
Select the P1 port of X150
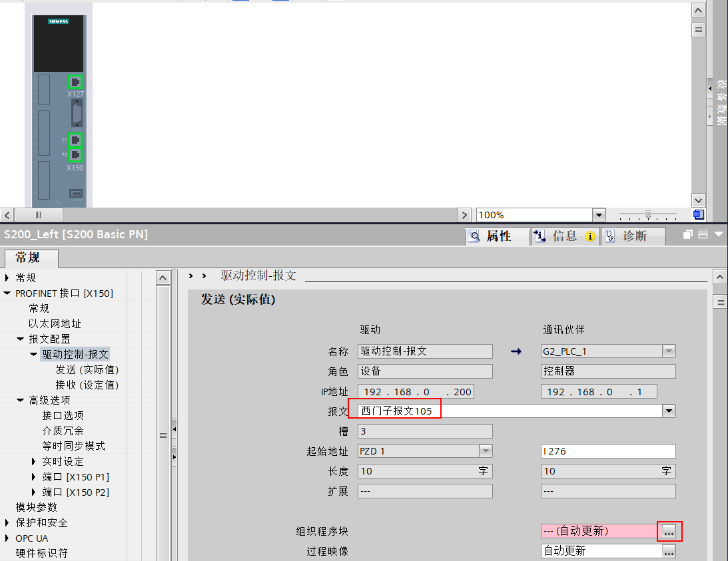[x=75, y=140]
